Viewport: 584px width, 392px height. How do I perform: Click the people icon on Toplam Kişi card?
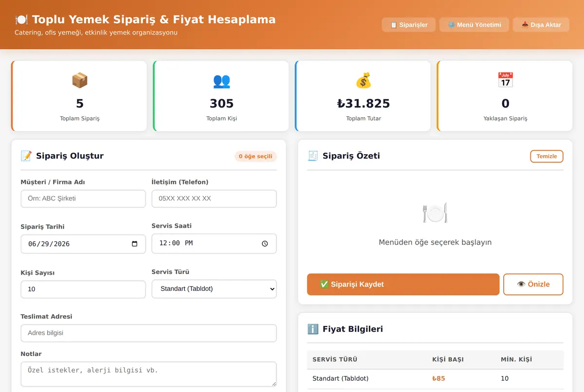(x=221, y=80)
